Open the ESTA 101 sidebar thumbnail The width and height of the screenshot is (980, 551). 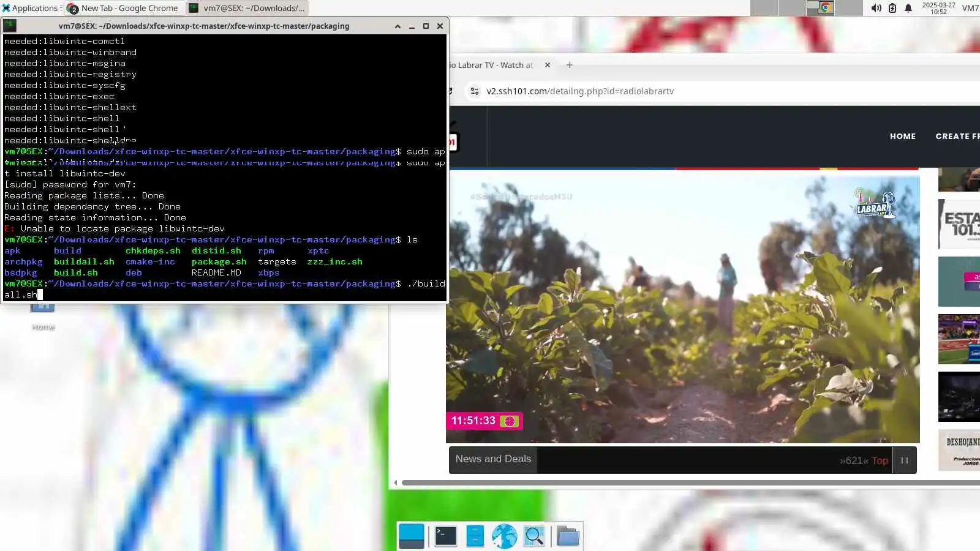(x=959, y=224)
